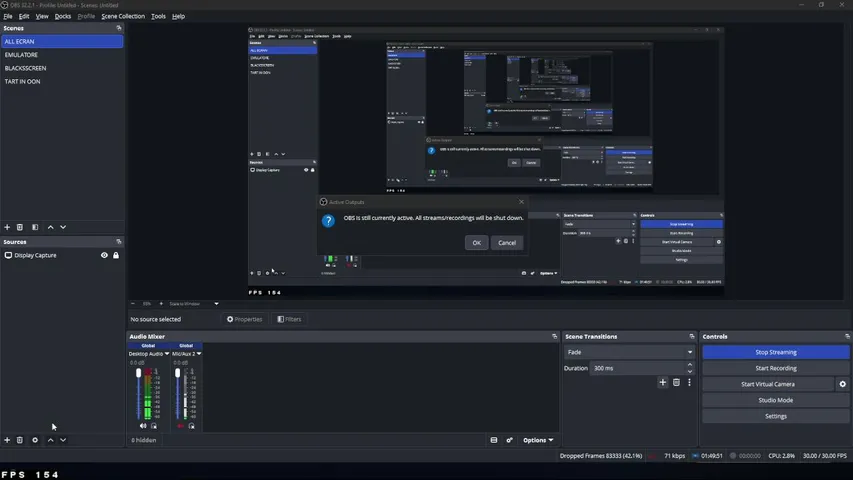Zoom in the preview with the plus icon
The height and width of the screenshot is (480, 853).
tap(161, 304)
